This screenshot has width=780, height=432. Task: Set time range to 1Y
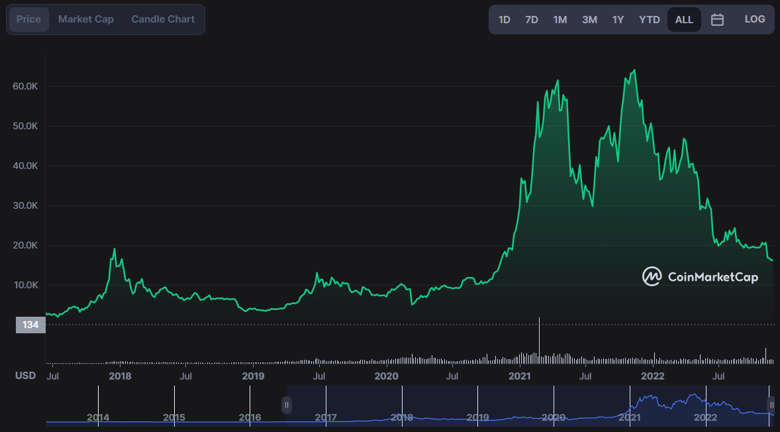618,19
